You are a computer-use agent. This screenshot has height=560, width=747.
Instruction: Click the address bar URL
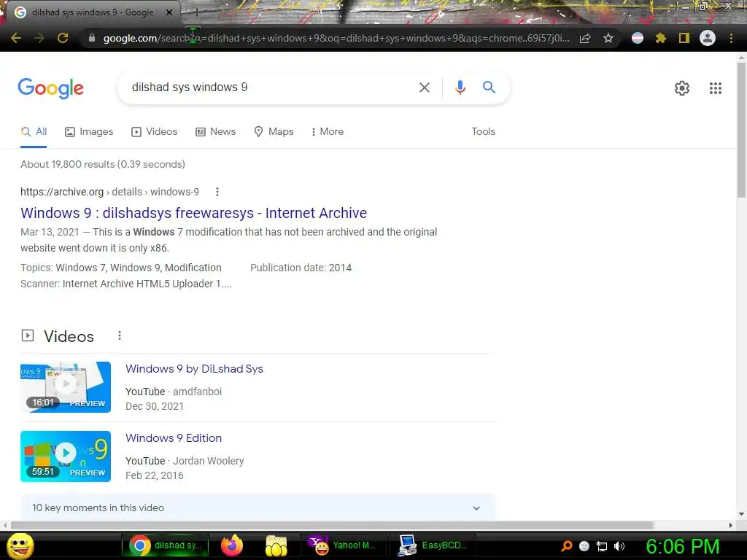(336, 38)
